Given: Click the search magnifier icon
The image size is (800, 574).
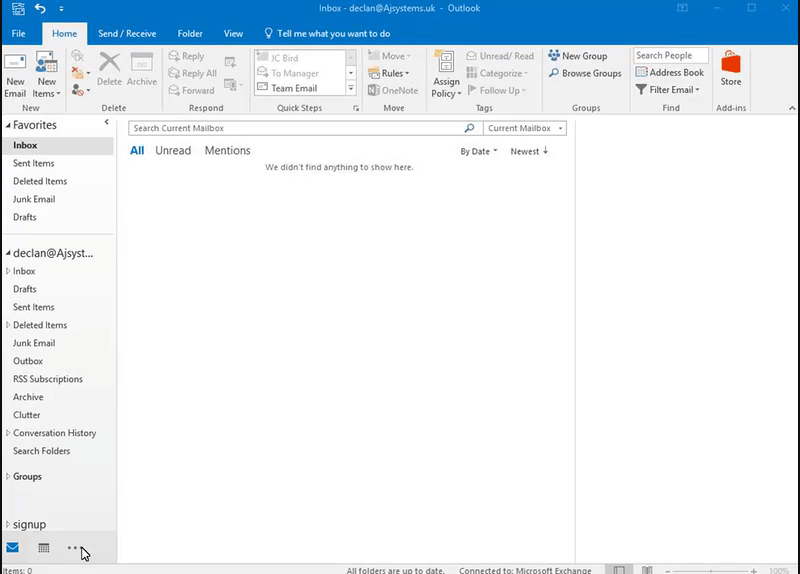Looking at the screenshot, I should click(469, 128).
